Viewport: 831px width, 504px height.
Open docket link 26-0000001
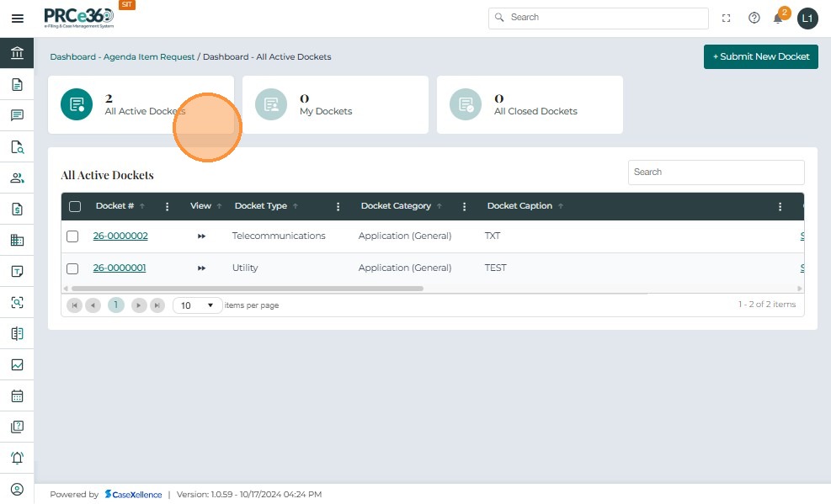(120, 268)
